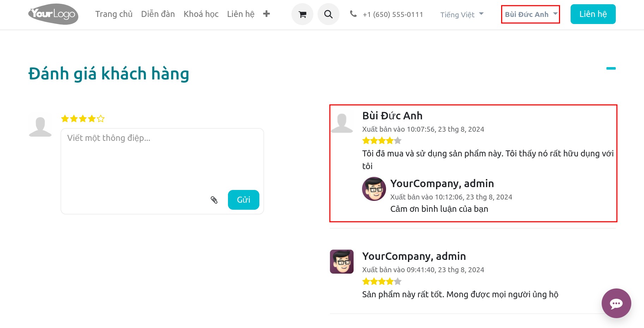Collapse reviews with the minus icon
The height and width of the screenshot is (328, 644).
click(x=611, y=68)
